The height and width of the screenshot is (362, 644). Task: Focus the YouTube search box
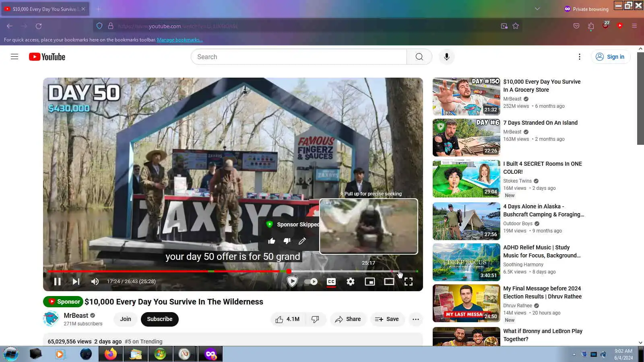(299, 57)
